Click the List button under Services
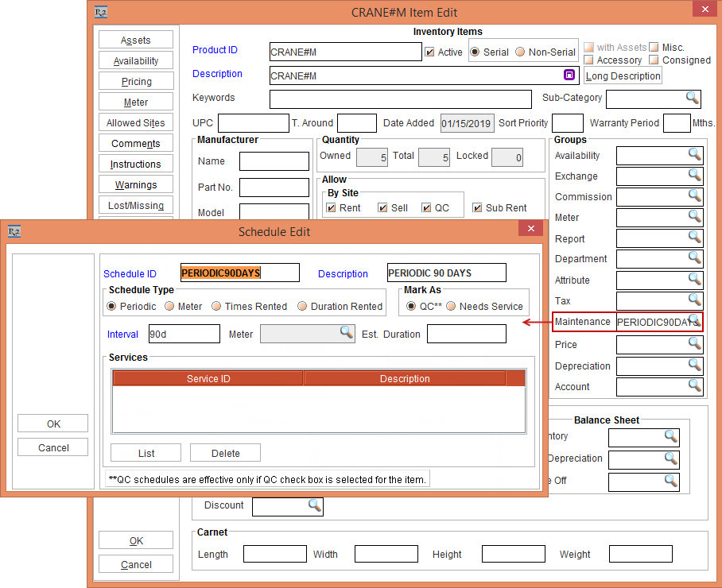722x588 pixels. 146,453
